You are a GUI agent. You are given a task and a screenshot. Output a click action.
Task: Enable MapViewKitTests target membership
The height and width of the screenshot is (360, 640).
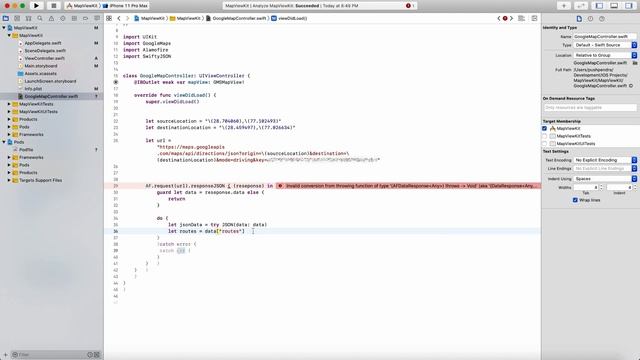coord(544,136)
